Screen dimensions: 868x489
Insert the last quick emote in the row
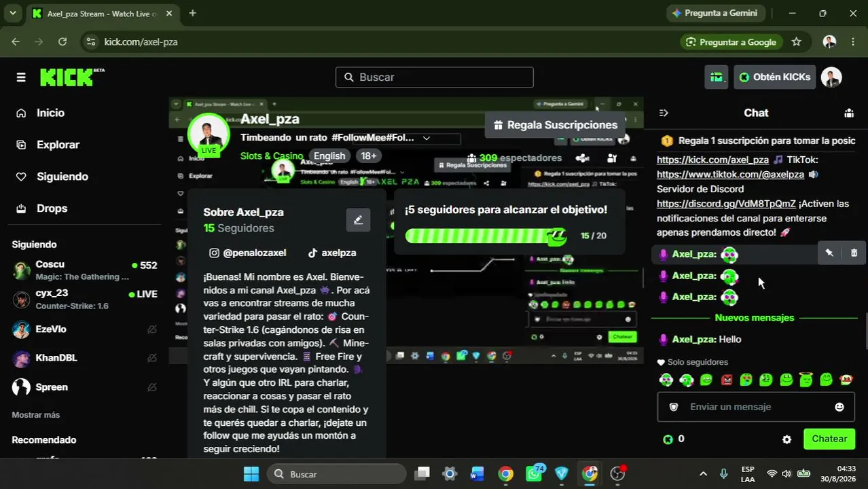[x=846, y=380]
